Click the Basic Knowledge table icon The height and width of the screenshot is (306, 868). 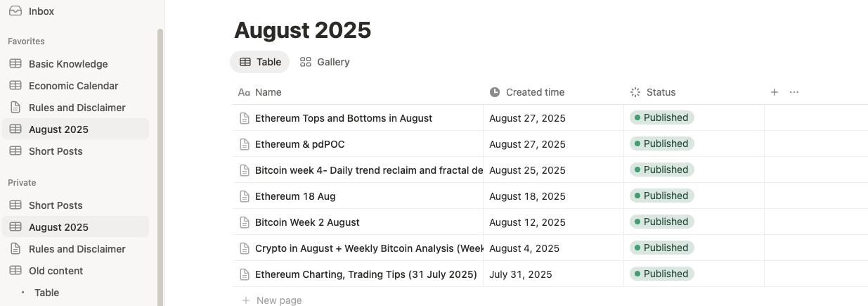[x=15, y=64]
